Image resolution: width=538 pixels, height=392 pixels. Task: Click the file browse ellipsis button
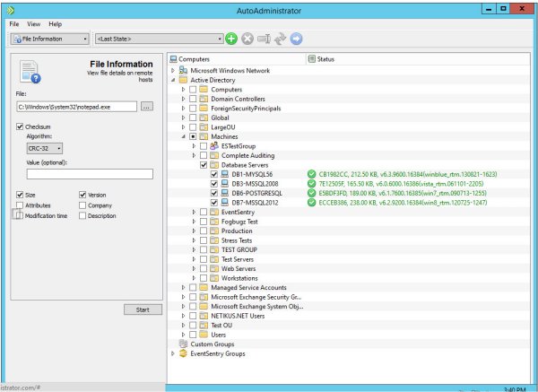147,107
